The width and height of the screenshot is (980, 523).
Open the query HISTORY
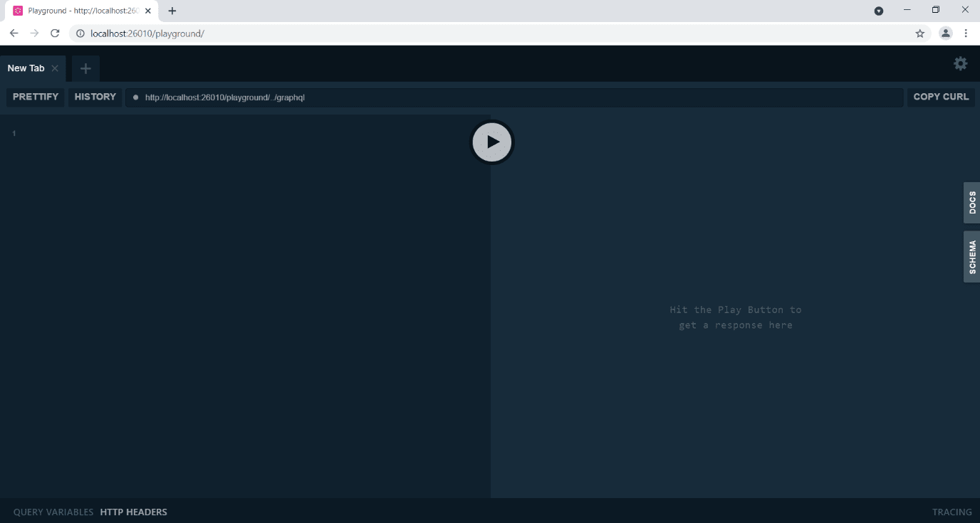[95, 97]
